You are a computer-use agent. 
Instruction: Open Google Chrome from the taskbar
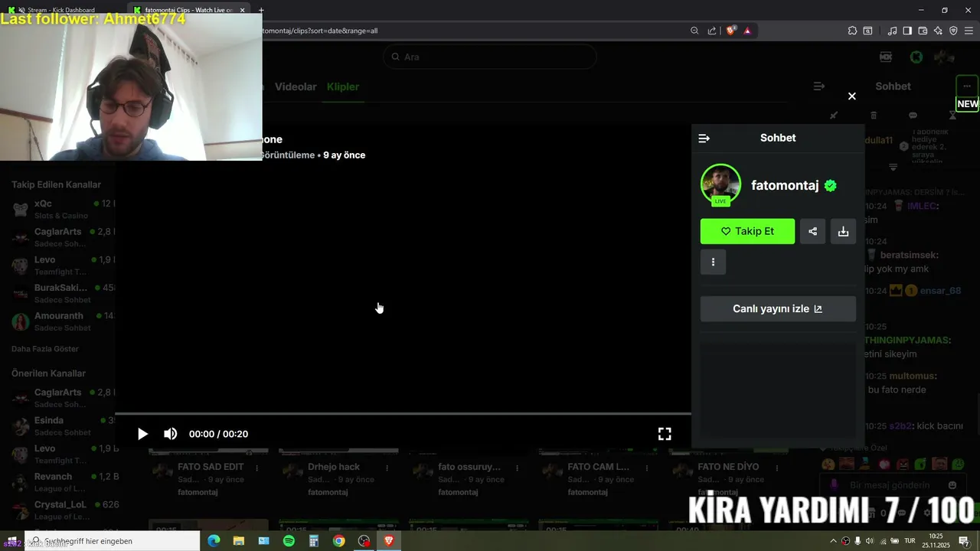[x=338, y=541]
